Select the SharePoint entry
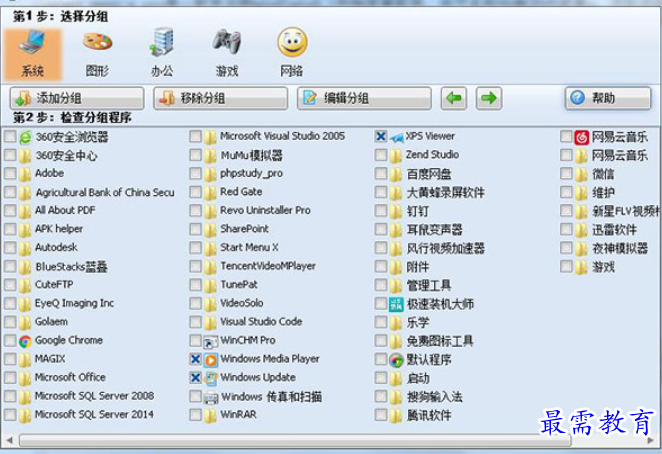 [244, 229]
